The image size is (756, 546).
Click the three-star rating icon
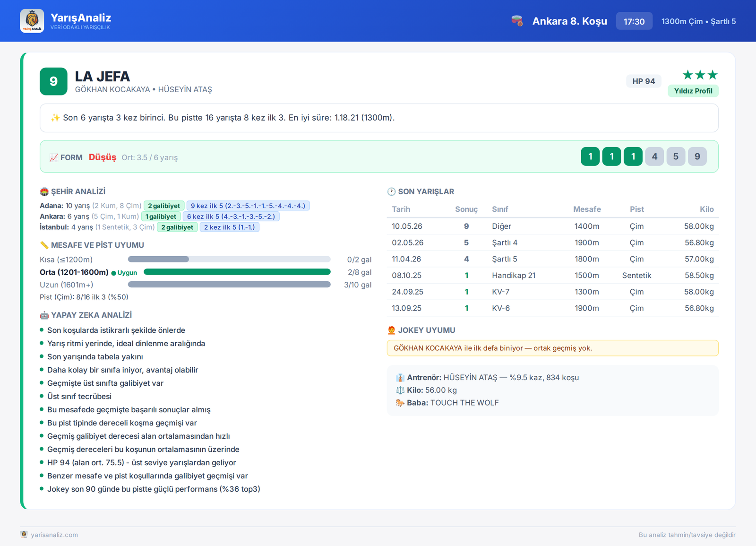[700, 75]
